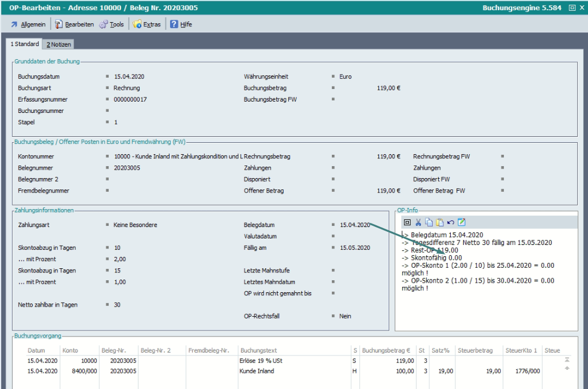Viewport: 588px width, 389px height.
Task: Click the Fällig am date field
Action: (x=355, y=248)
